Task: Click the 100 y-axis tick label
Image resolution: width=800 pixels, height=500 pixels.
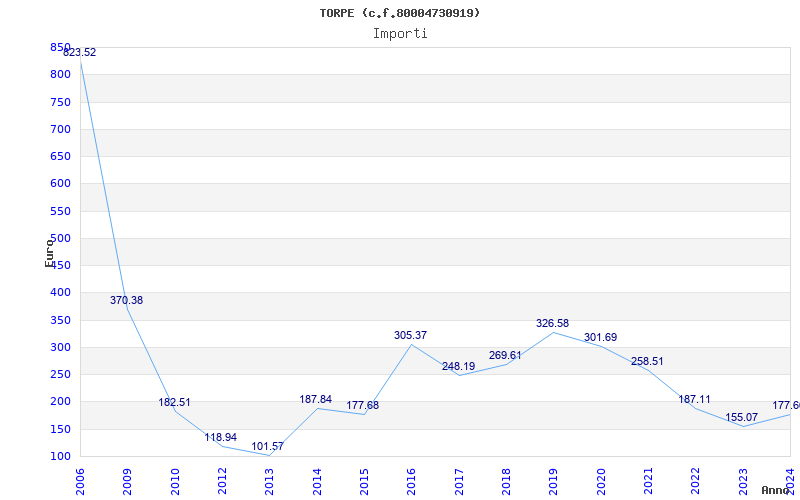Action: 60,457
